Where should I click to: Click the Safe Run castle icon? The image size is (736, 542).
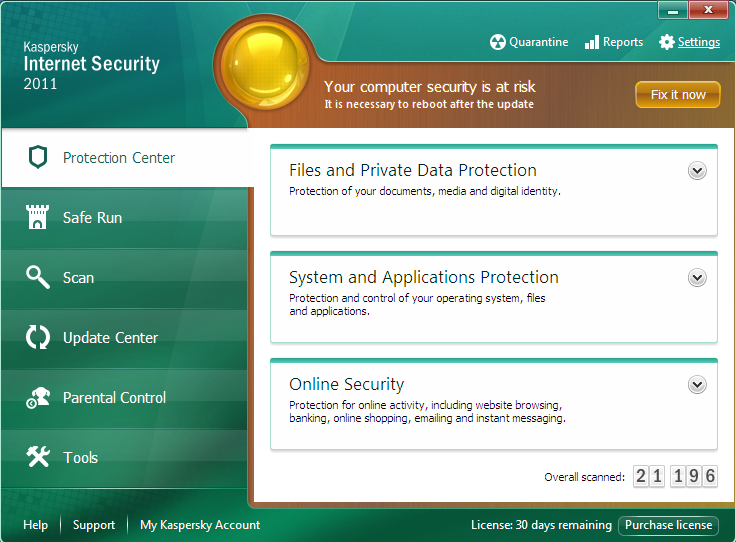pos(37,218)
